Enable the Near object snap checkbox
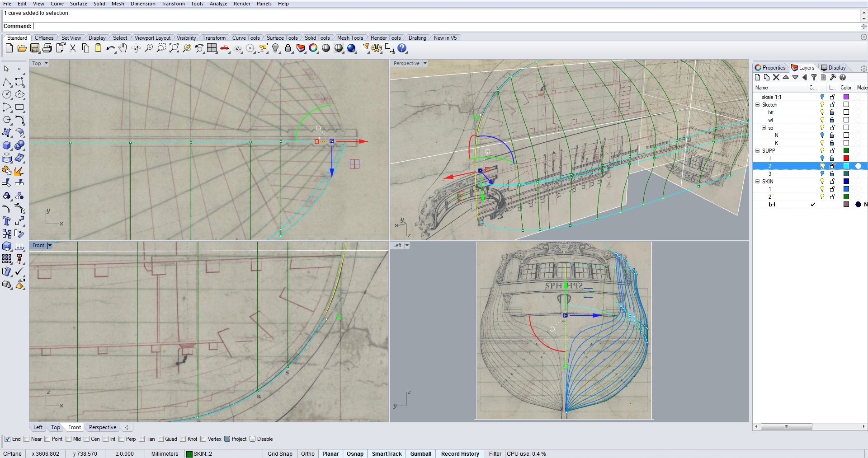 click(27, 439)
